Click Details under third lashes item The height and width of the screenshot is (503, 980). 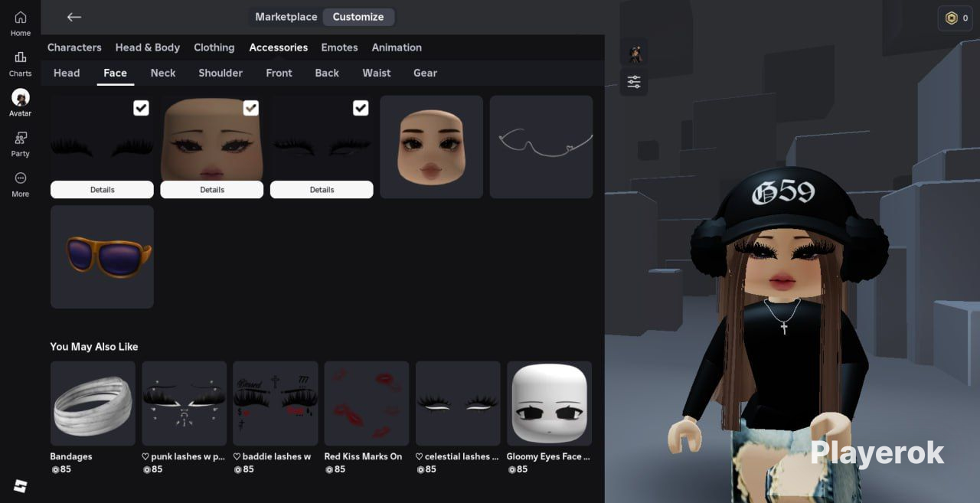click(322, 190)
